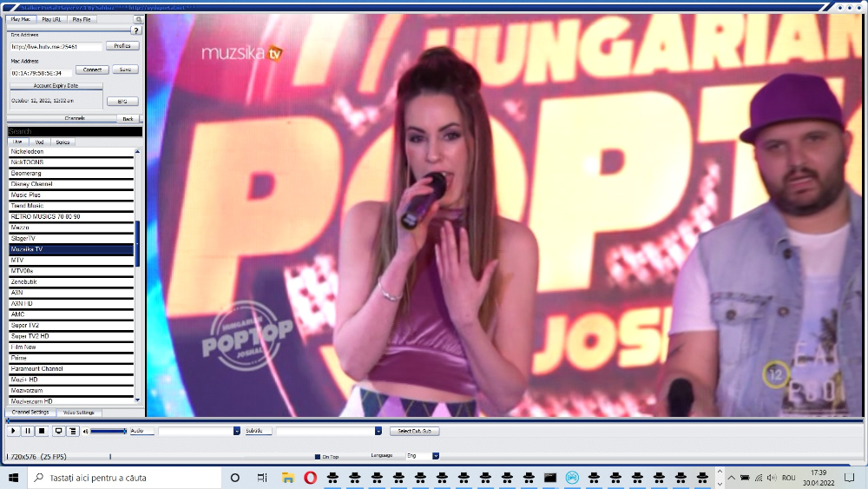Screen dimensions: 868x489
Task: Enable the On Top checkbox
Action: coord(318,457)
